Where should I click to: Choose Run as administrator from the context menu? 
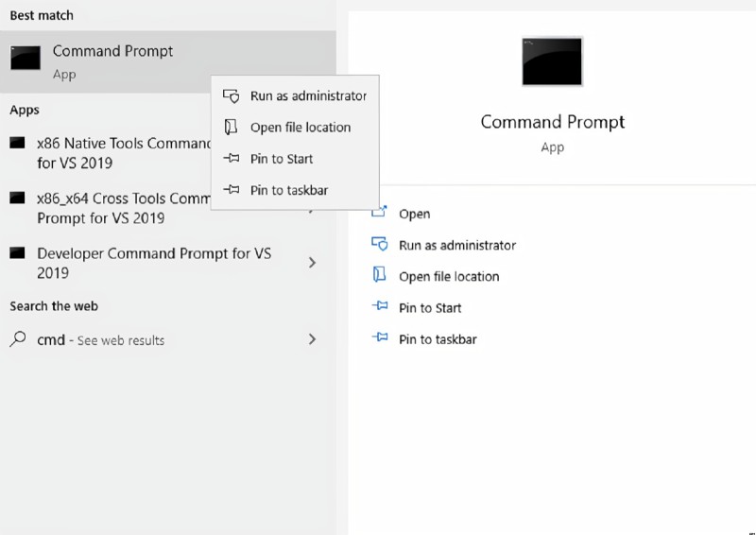click(x=295, y=96)
